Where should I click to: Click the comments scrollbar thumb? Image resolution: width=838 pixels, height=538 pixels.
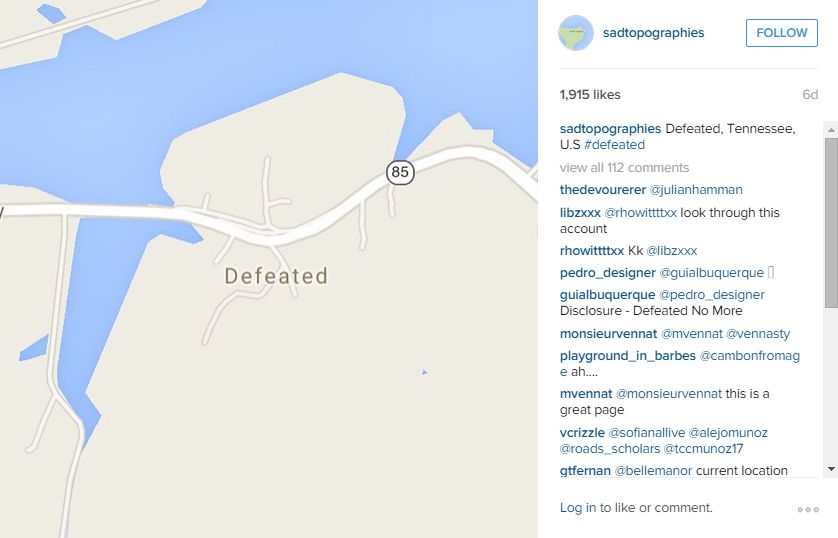click(x=831, y=222)
